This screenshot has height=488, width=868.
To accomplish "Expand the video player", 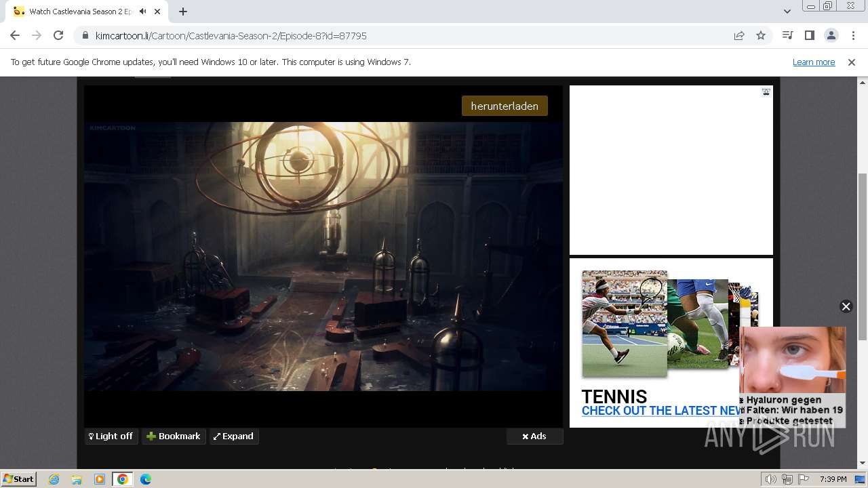I will point(233,436).
